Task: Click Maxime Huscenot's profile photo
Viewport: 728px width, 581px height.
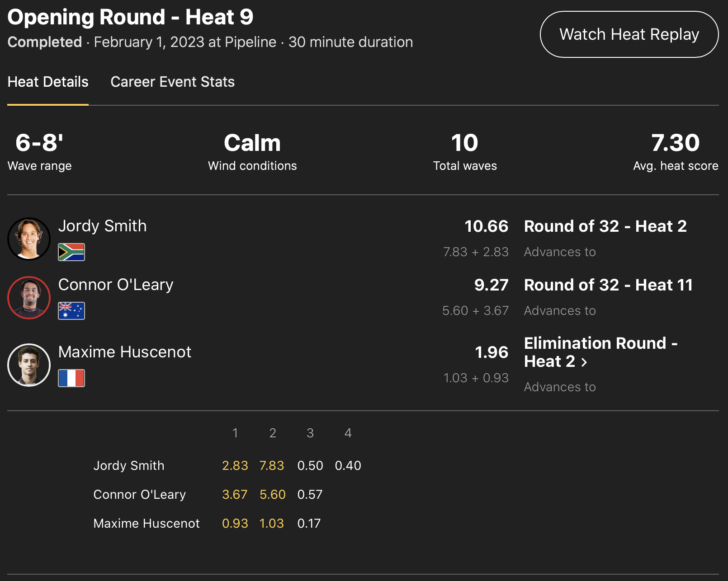Action: coord(29,365)
